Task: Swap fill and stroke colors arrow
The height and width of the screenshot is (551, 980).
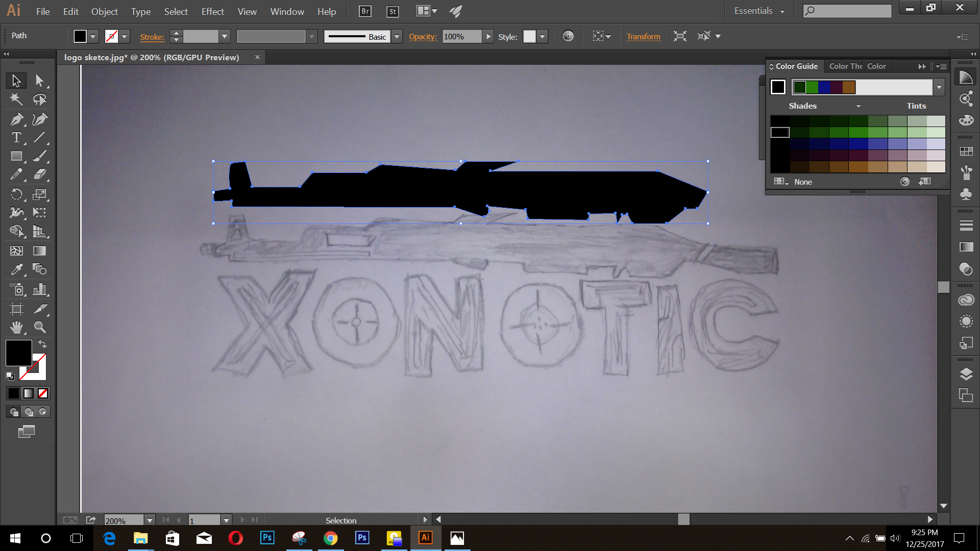Action: 43,344
